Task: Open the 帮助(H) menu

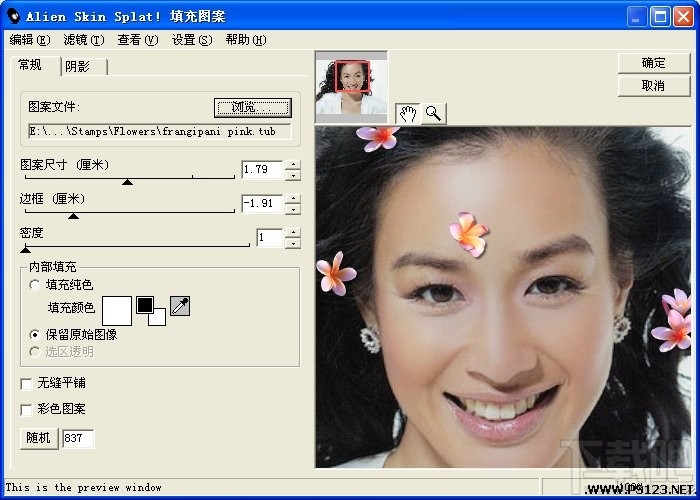Action: tap(246, 40)
